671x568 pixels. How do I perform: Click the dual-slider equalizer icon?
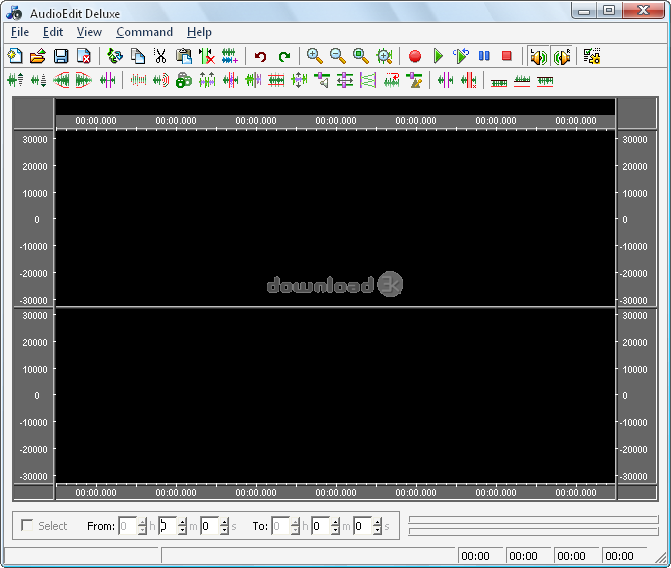click(345, 80)
